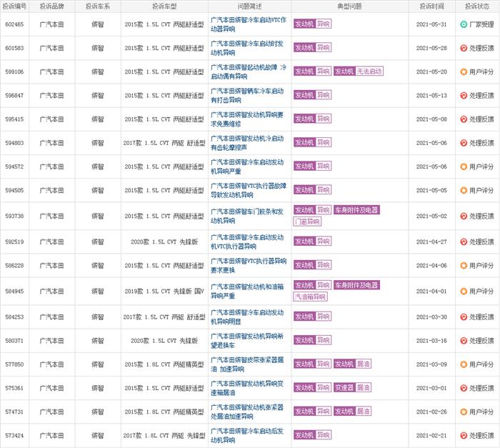Click the 用户评分 status icon for complaint 586228

464,266
